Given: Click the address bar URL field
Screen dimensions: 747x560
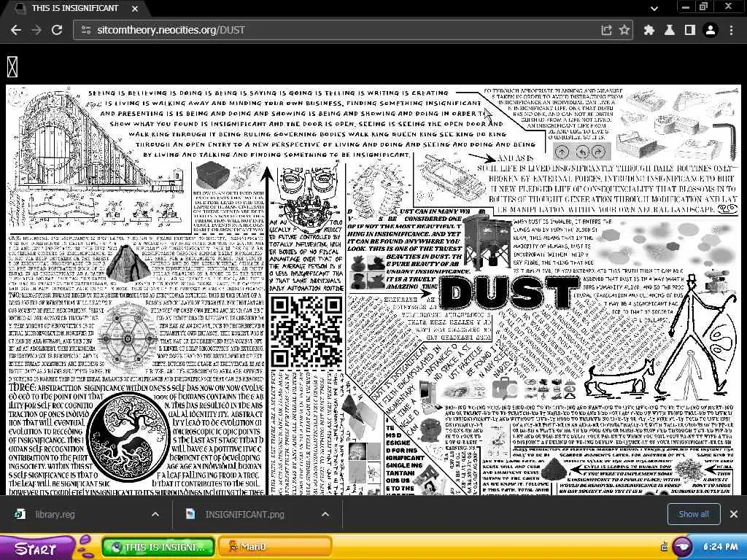Looking at the screenshot, I should pos(333,30).
